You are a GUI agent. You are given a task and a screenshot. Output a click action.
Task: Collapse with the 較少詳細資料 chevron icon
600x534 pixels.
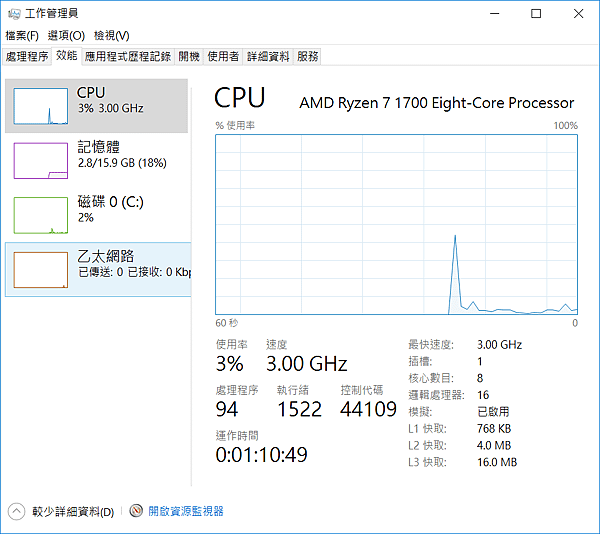(x=16, y=511)
